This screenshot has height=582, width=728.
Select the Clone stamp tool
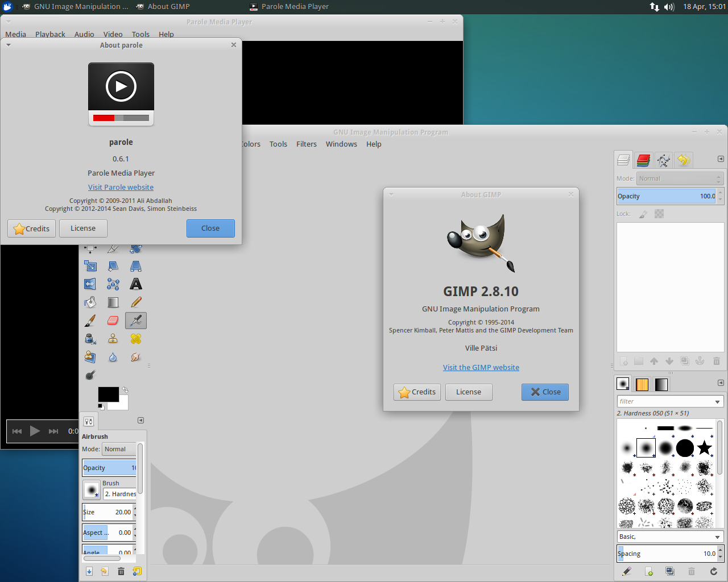[113, 339]
